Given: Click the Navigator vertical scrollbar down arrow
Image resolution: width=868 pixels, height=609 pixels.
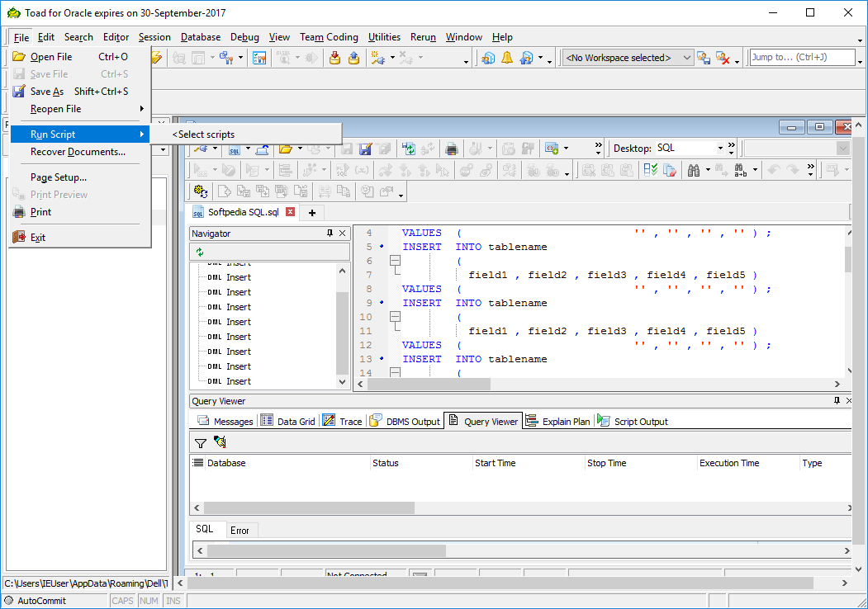Looking at the screenshot, I should point(344,382).
